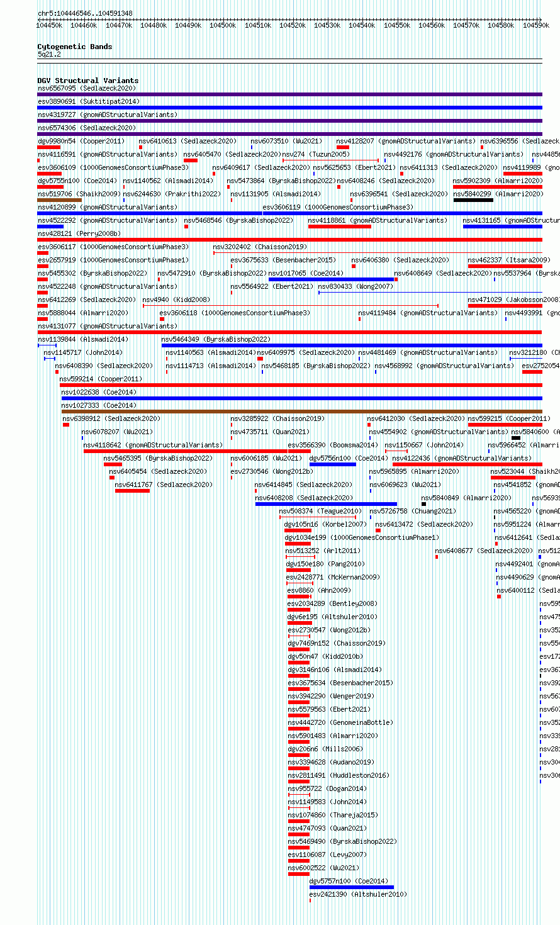560x925 pixels.
Task: Open variant nsv4735711 (Quan2021)
Action: (x=270, y=432)
